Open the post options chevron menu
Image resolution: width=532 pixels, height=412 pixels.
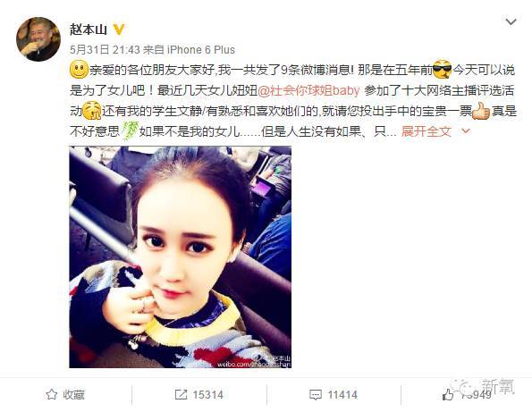pyautogui.click(x=511, y=22)
